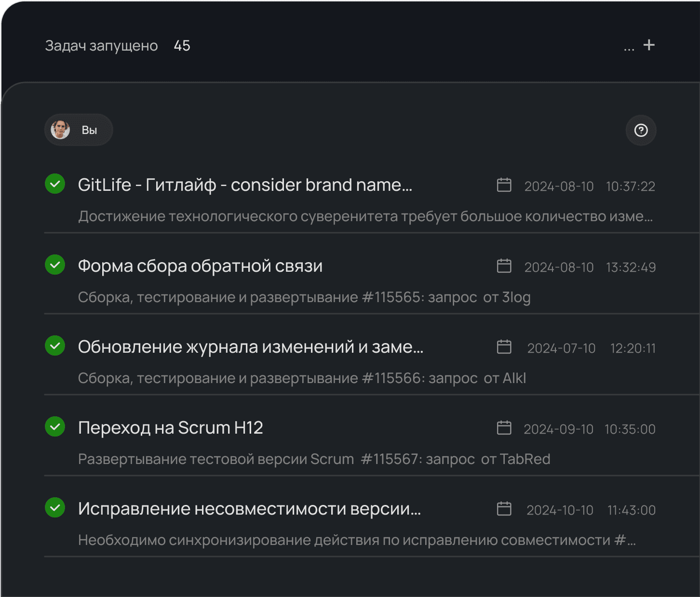
Task: Toggle green checkmark on Форма сбора task
Action: click(55, 265)
